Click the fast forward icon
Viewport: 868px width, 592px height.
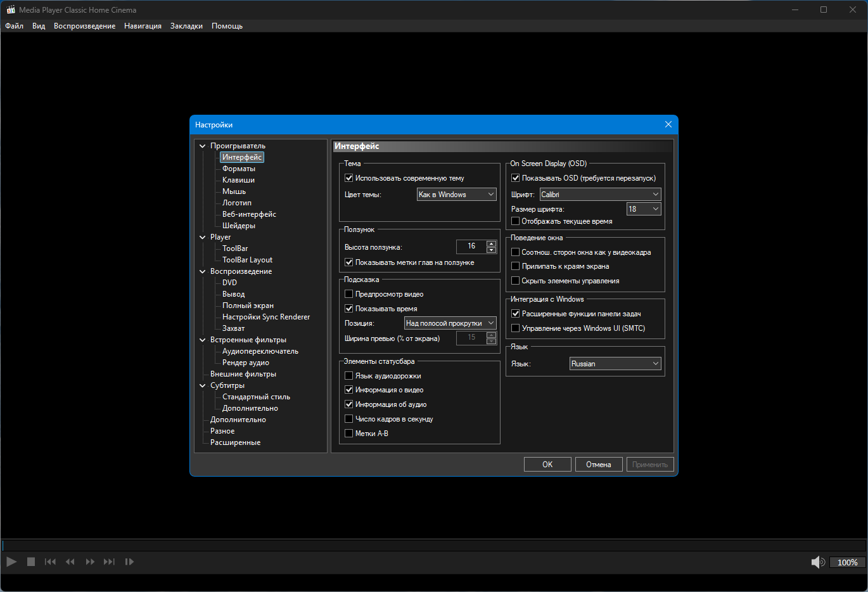pyautogui.click(x=90, y=562)
